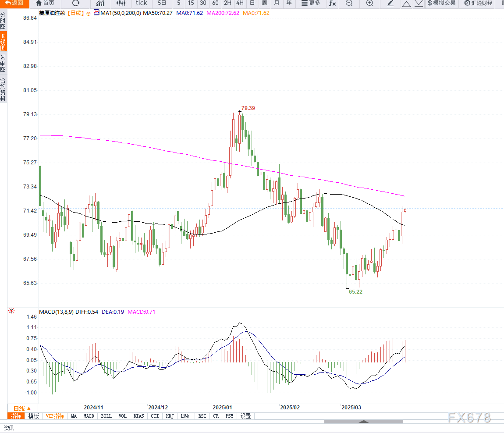
Task: Click the MA200:72.62 legend value
Action: coord(223,13)
